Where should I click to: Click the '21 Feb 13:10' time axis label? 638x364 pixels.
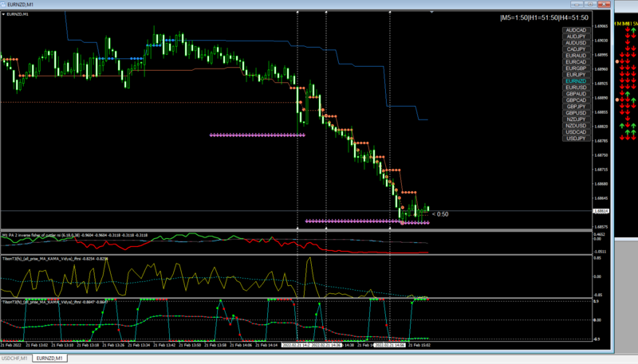coord(62,346)
